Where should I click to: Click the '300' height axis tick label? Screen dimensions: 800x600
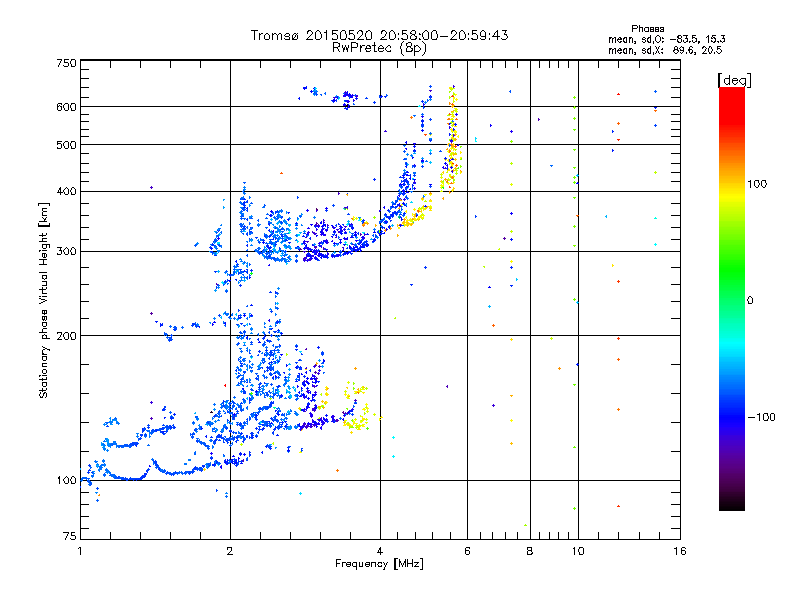point(66,252)
